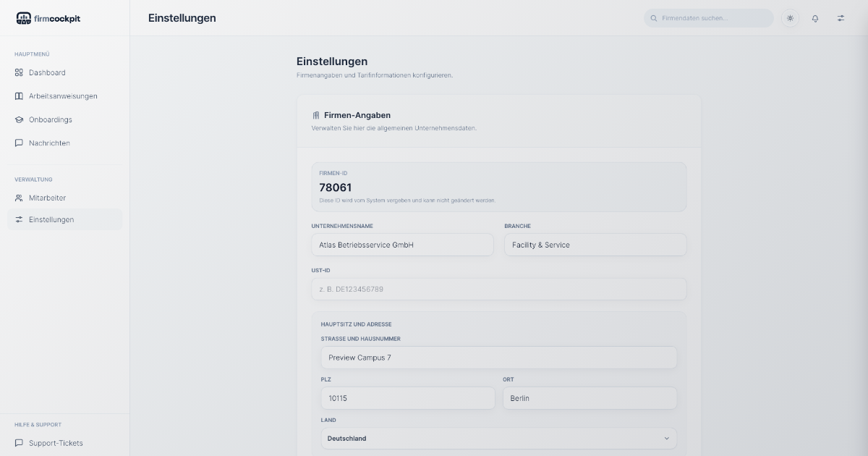
Task: Click the Strasse und Hausnummer field
Action: coord(498,358)
